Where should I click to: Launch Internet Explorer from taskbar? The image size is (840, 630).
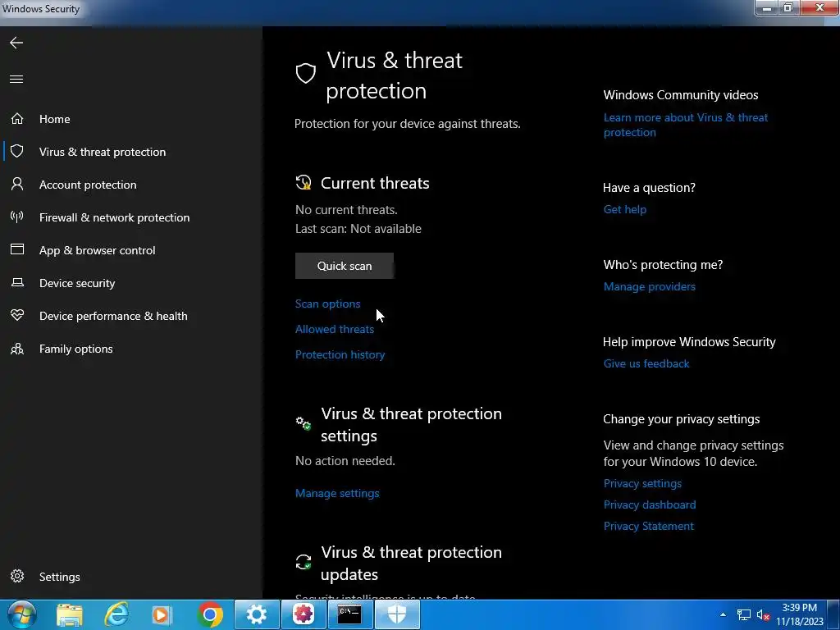pyautogui.click(x=116, y=614)
